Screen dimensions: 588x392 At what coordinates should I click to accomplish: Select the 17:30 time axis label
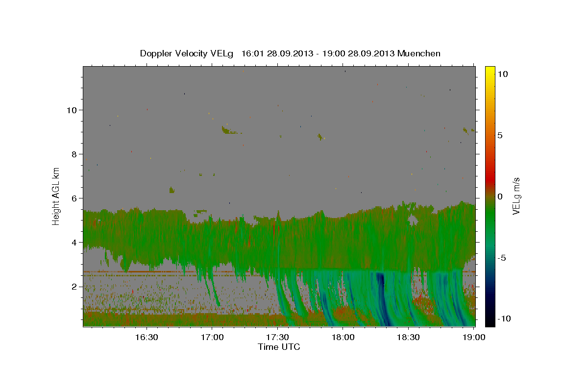[x=277, y=337]
